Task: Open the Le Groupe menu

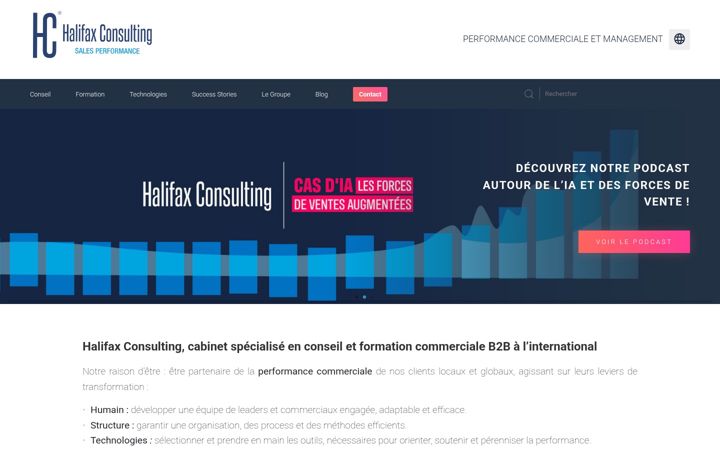Action: coord(276,94)
